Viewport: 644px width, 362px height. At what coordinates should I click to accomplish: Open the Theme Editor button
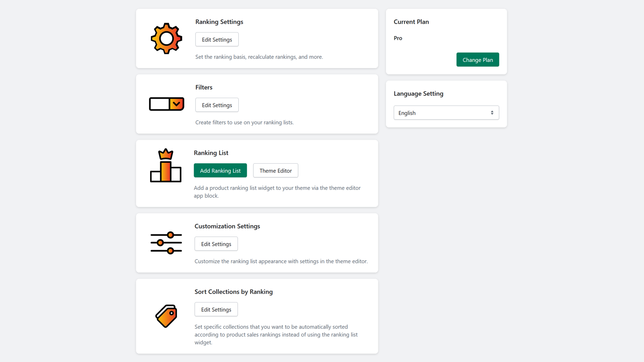point(275,171)
